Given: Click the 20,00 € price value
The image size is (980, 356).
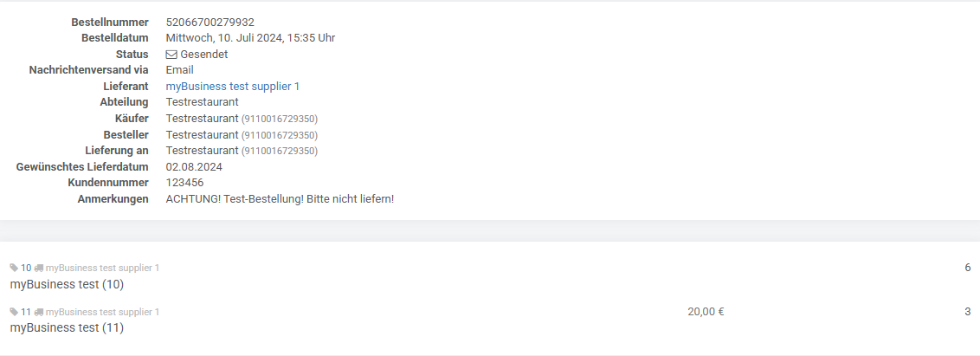Looking at the screenshot, I should point(706,312).
